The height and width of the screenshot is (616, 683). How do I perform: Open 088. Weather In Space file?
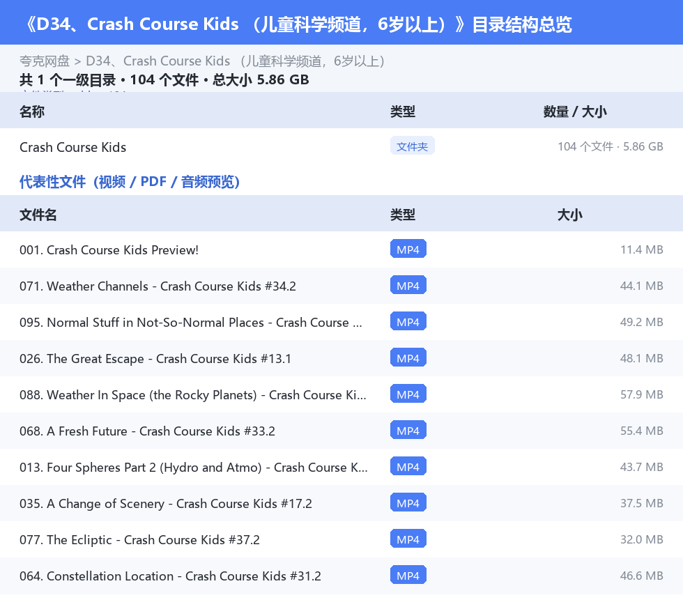(x=193, y=394)
